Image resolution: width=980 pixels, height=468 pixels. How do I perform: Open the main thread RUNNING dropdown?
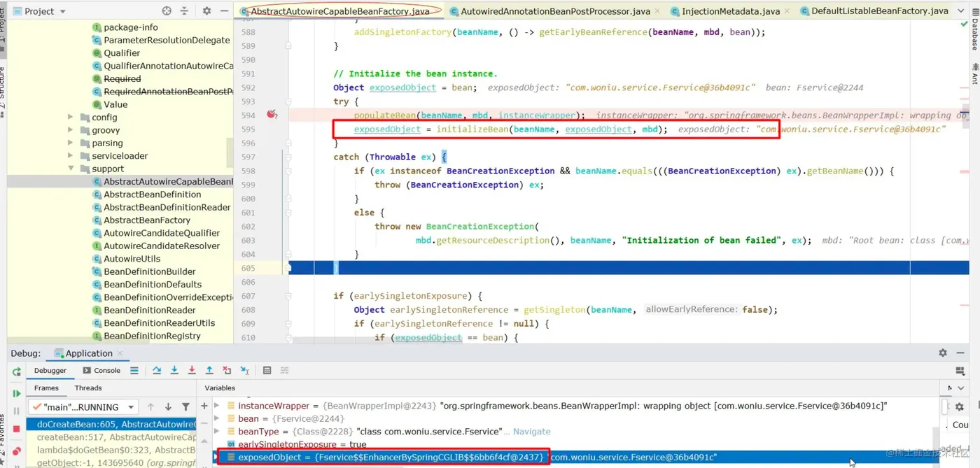[x=83, y=406]
